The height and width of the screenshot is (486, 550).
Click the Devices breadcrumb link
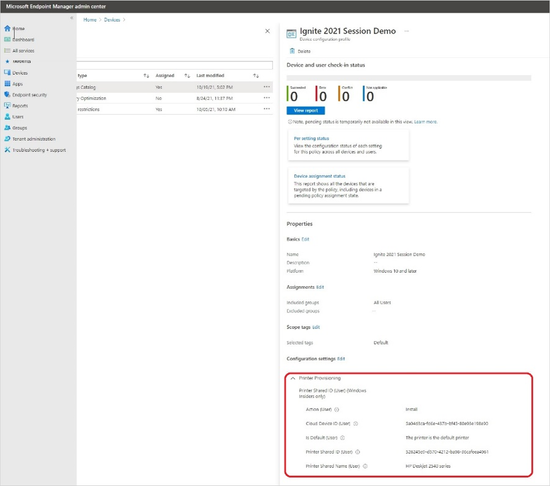(x=112, y=20)
